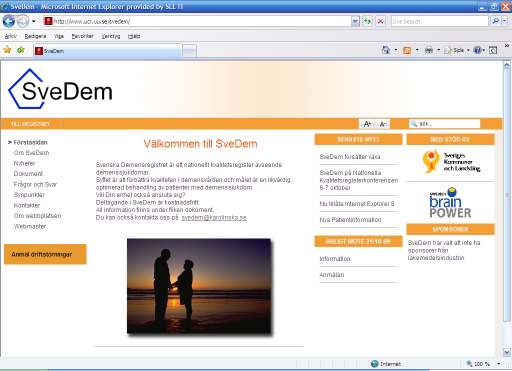Click the TILL REGISTRET link
Image resolution: width=512 pixels, height=371 pixels.
tap(30, 124)
